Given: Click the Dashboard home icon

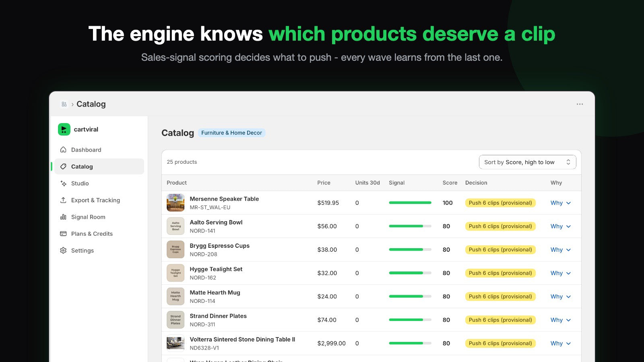Looking at the screenshot, I should click(63, 150).
